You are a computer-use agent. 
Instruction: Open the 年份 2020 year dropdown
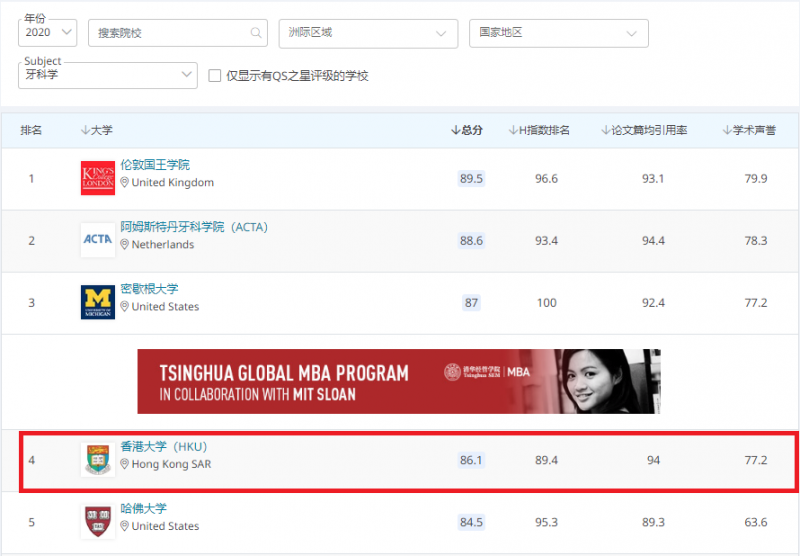[x=47, y=33]
